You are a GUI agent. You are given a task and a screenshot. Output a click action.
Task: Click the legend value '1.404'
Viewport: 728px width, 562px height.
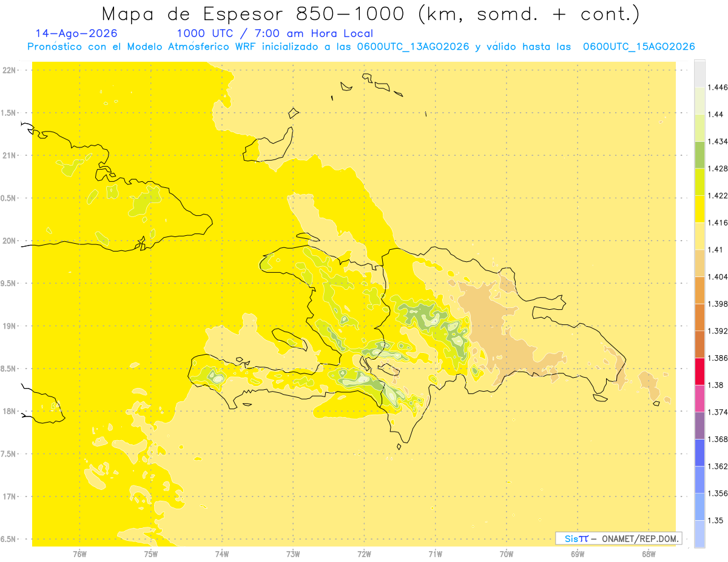point(718,277)
